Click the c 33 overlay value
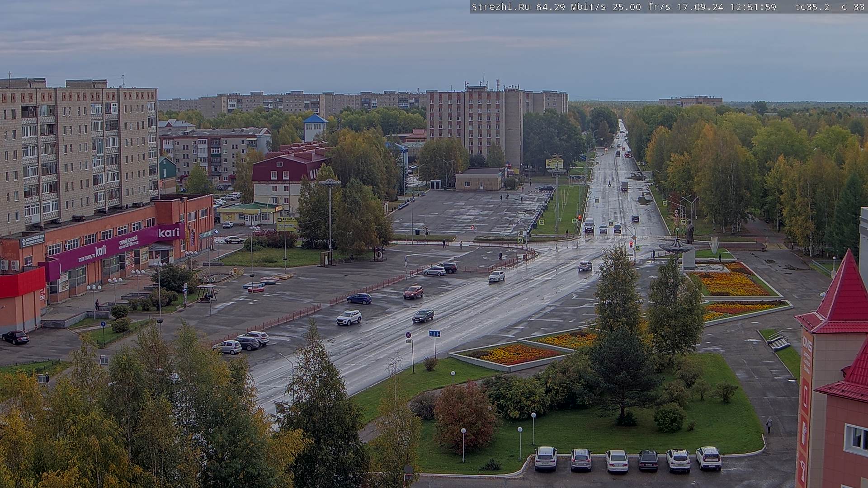 tap(853, 7)
